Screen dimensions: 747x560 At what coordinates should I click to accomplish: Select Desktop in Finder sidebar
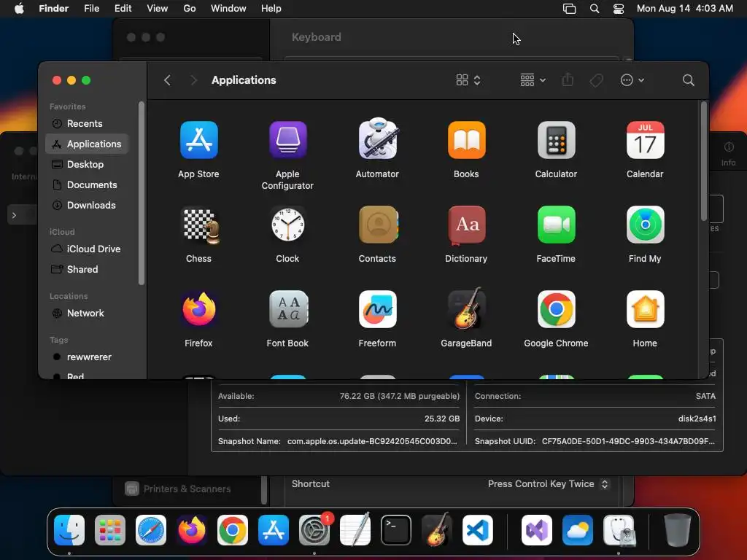coord(87,164)
